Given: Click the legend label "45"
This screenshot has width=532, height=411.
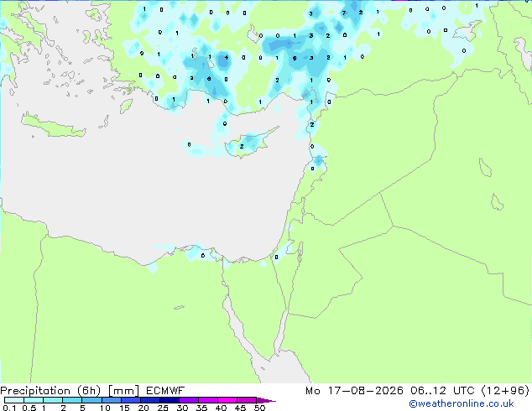Looking at the screenshot, I should click(x=240, y=408).
